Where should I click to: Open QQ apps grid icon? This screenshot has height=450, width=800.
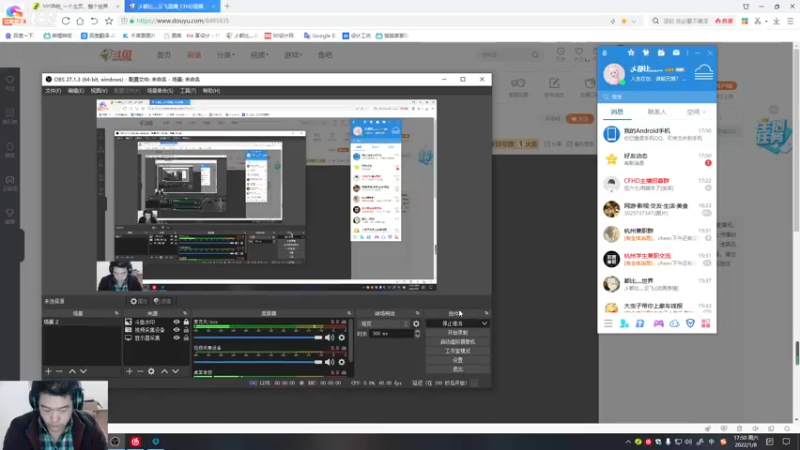(706, 323)
